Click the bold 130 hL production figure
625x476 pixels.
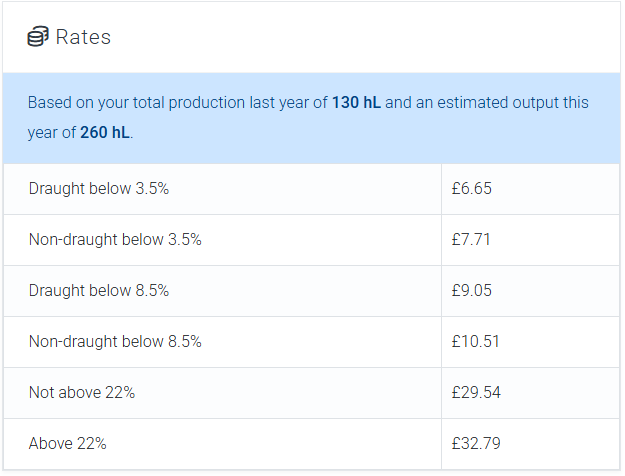click(353, 103)
